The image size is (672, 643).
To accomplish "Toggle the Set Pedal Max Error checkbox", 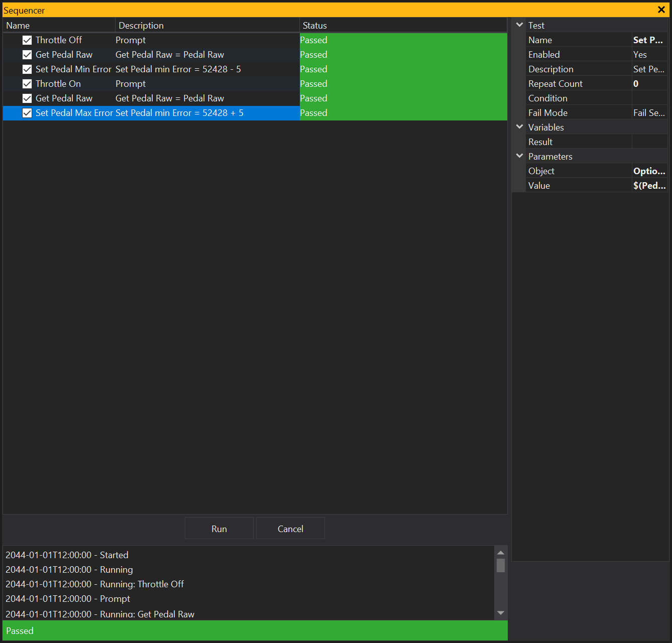I will coord(27,113).
